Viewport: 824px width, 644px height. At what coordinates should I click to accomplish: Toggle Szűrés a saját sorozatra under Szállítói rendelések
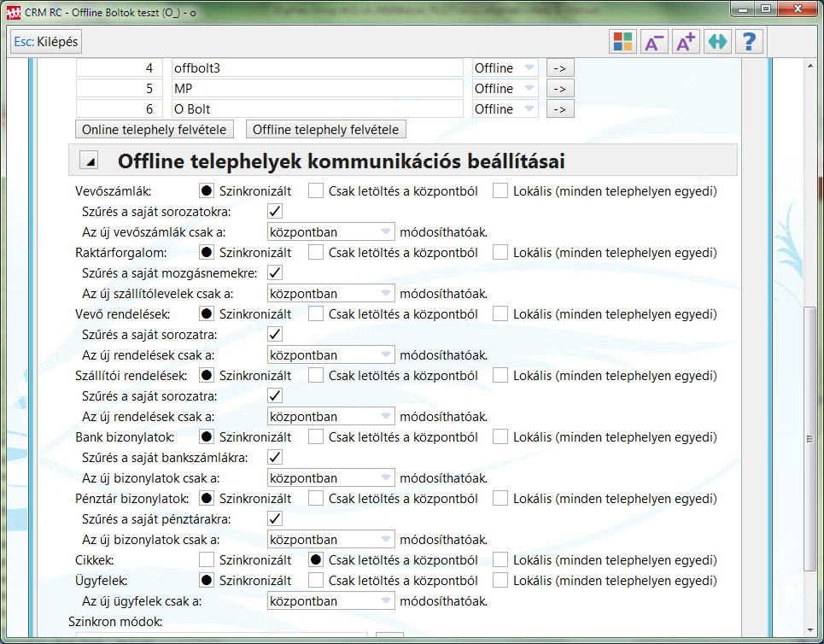tap(275, 395)
